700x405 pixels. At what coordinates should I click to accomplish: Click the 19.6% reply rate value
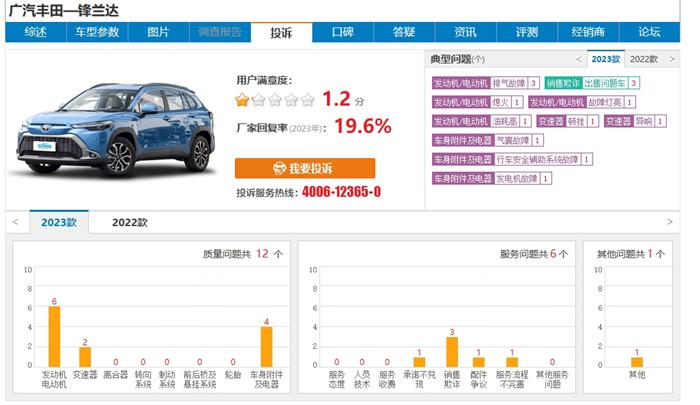click(x=363, y=126)
